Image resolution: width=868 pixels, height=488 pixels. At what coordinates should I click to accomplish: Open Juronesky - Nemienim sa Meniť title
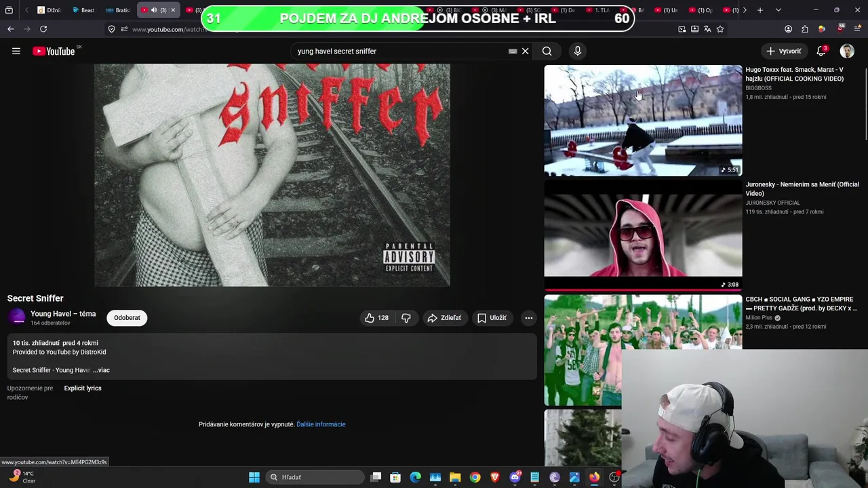[x=802, y=188]
